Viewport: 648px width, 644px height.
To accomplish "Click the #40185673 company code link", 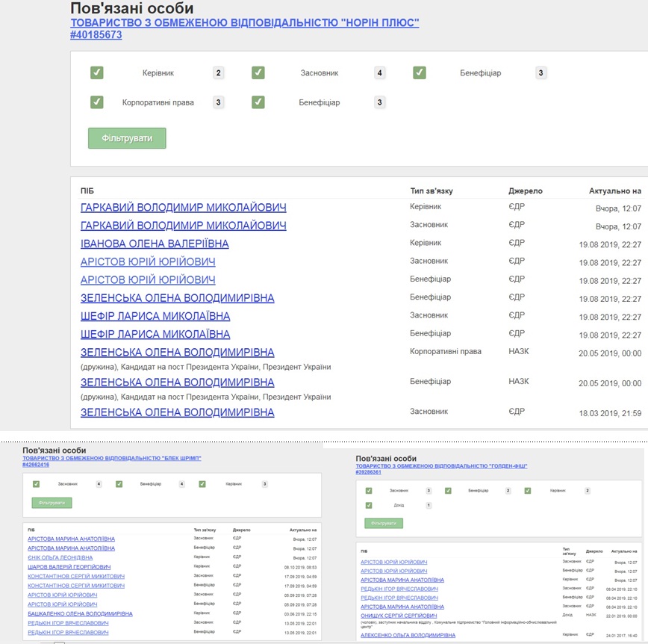I will click(96, 35).
